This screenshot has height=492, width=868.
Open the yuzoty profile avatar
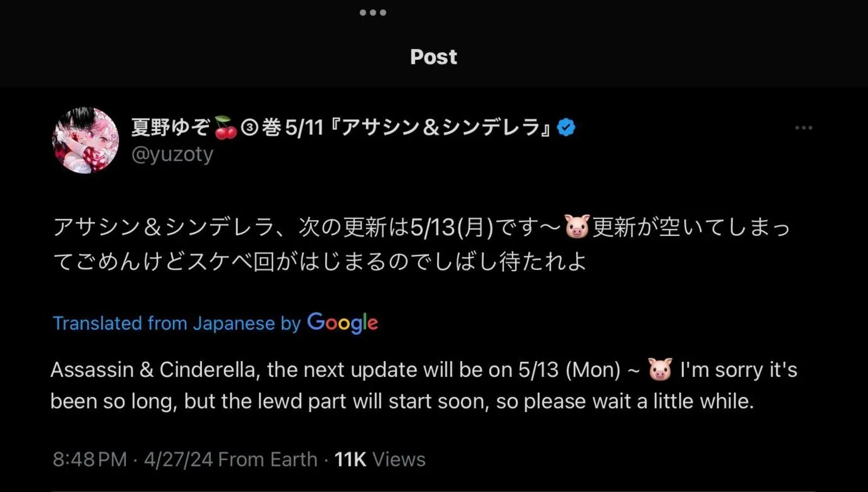point(85,140)
